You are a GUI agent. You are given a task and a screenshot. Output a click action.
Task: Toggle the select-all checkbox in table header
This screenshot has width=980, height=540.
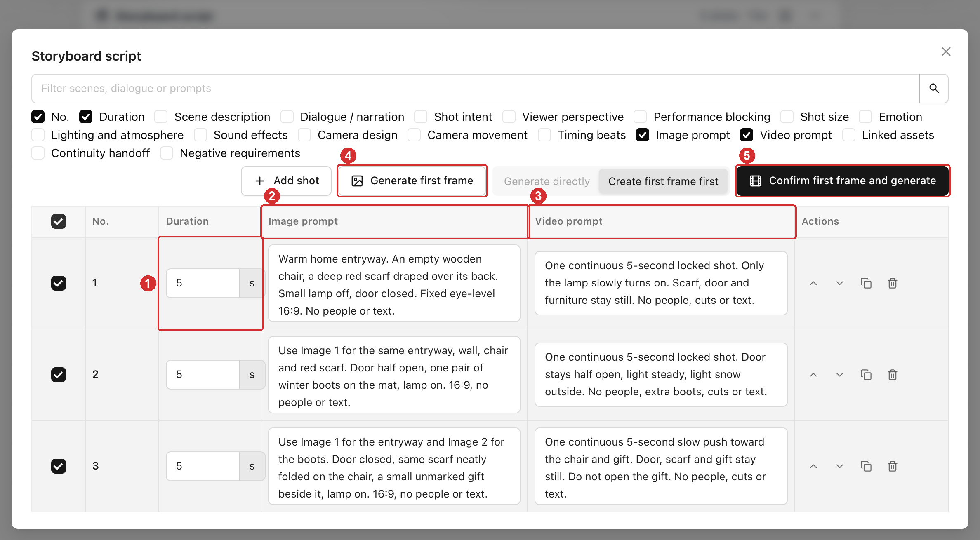pos(59,221)
